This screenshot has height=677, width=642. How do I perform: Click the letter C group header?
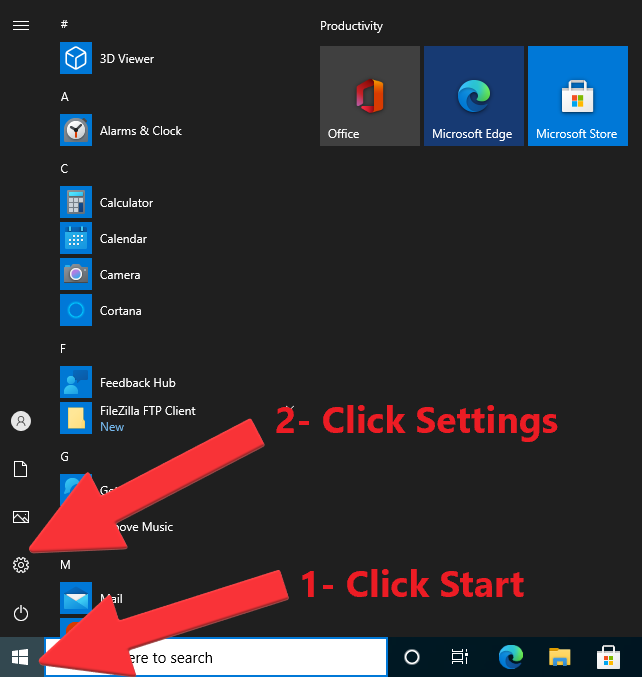pos(65,169)
